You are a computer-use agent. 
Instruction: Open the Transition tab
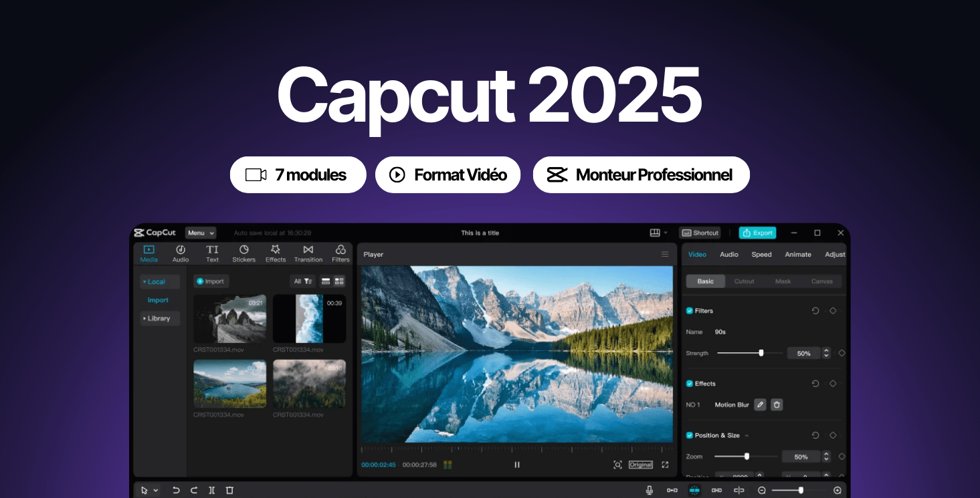(x=308, y=253)
